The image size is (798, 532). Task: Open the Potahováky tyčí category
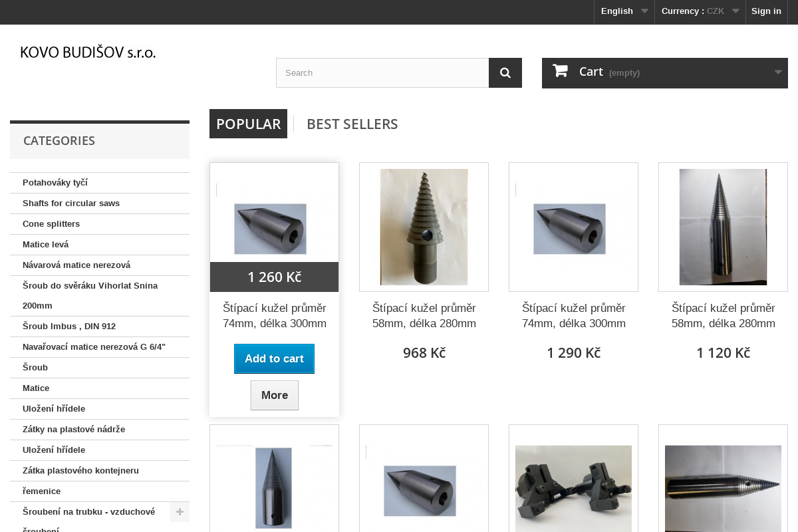tap(55, 183)
